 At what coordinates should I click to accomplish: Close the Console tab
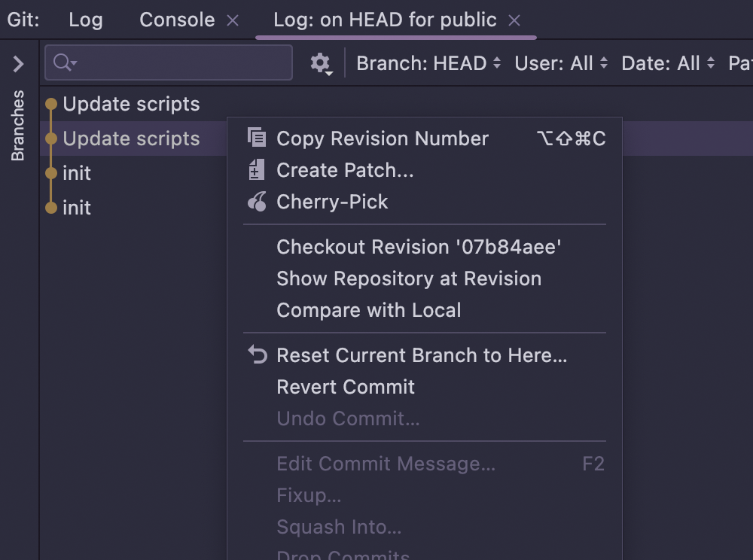(x=233, y=20)
